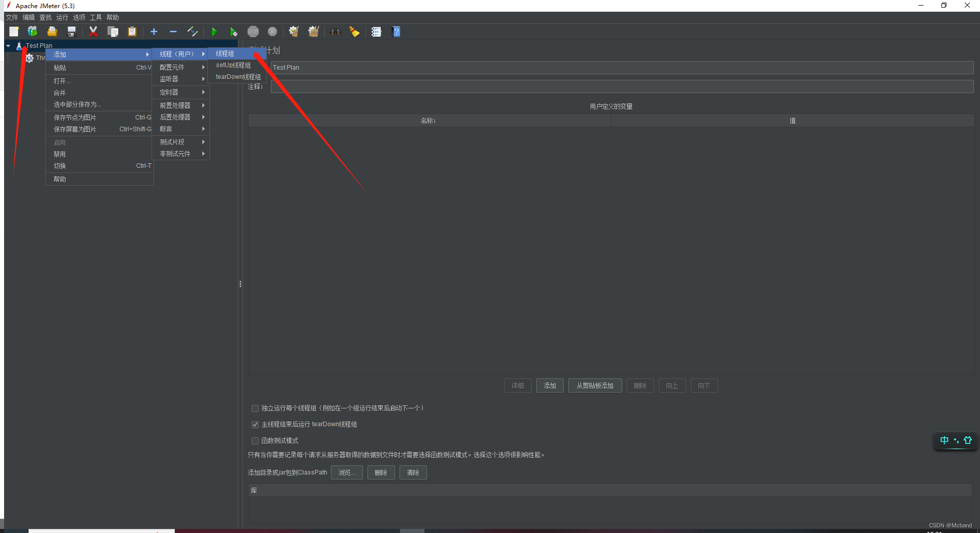Click the panel divider handle dots
This screenshot has width=980, height=533.
pyautogui.click(x=240, y=284)
